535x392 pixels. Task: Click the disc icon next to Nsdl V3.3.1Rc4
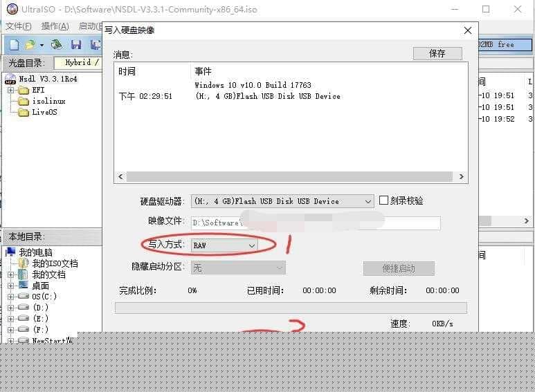click(x=10, y=79)
